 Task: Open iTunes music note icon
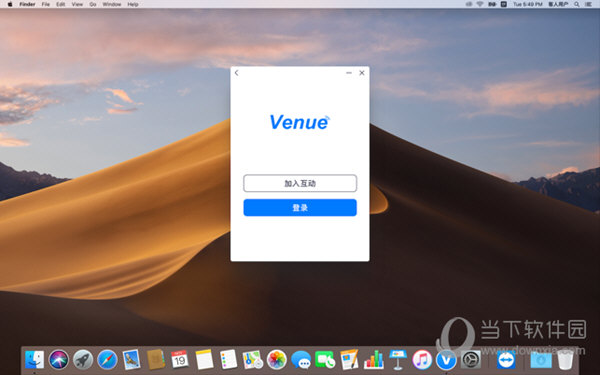click(422, 360)
